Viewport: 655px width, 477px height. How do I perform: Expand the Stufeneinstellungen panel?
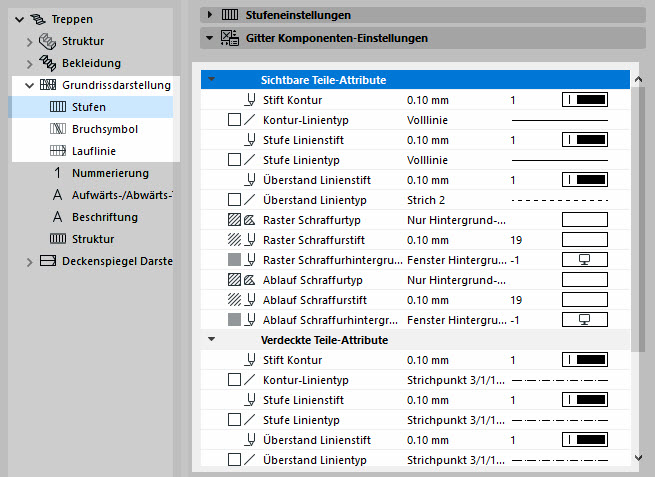[x=209, y=14]
